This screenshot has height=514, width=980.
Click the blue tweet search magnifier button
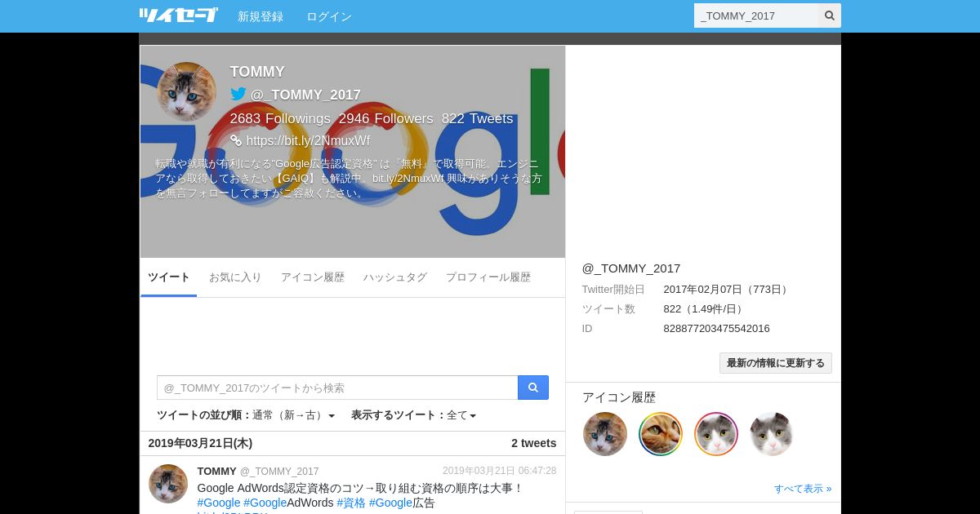click(533, 388)
